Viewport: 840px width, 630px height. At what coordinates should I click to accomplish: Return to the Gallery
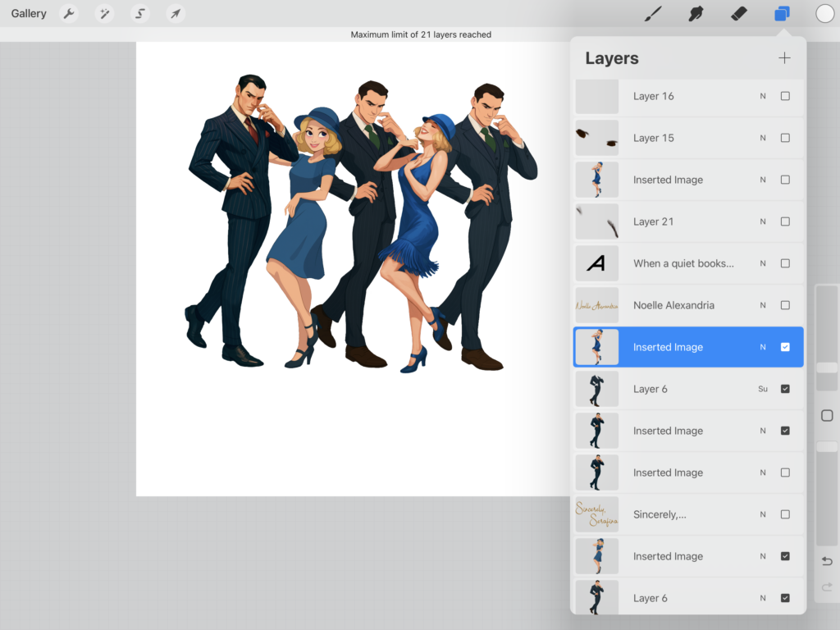click(29, 14)
